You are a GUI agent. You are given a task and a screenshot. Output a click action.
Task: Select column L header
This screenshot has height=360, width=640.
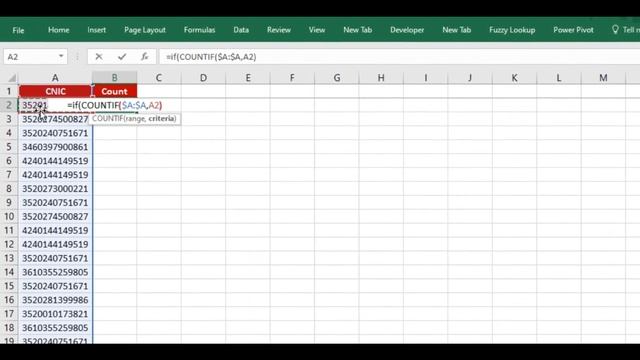point(559,78)
